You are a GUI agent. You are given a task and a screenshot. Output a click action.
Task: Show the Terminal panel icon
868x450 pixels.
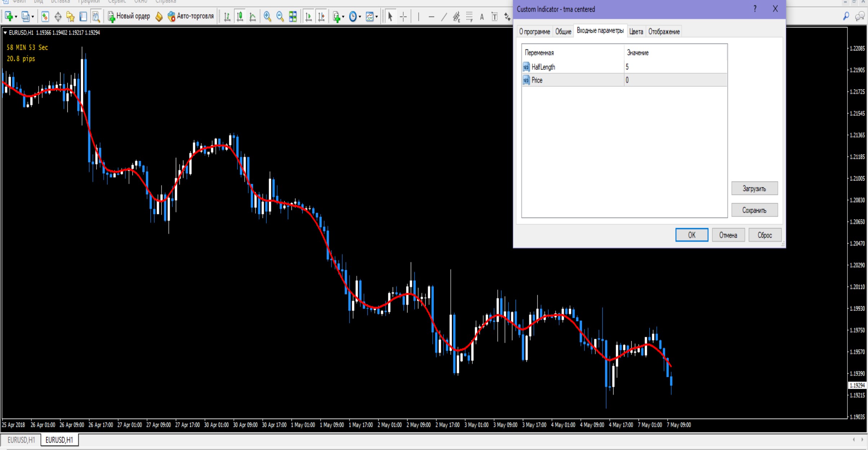coord(83,16)
